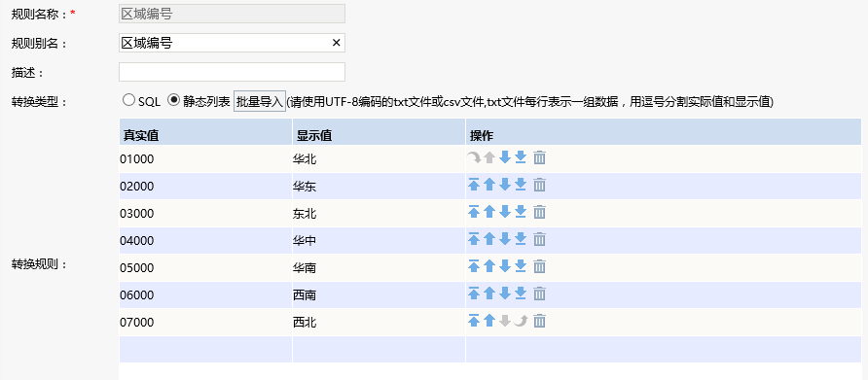Screen dimensions: 868x380
Task: Delete the 01000 华北 row
Action: 539,158
